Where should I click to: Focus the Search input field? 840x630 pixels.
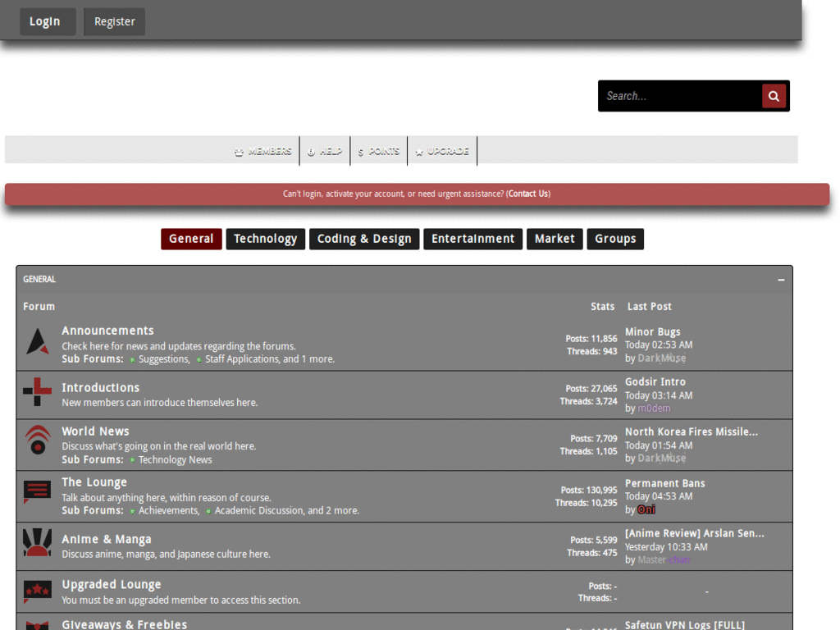tap(680, 96)
